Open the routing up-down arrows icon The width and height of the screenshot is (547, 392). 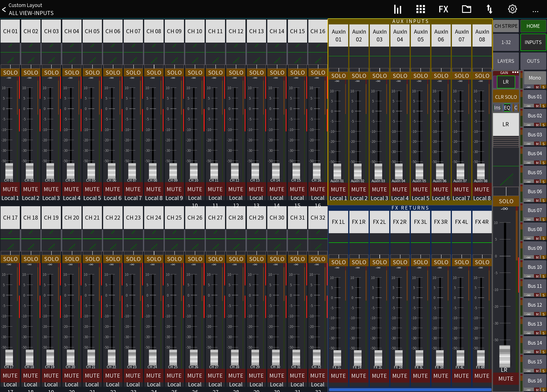point(489,9)
